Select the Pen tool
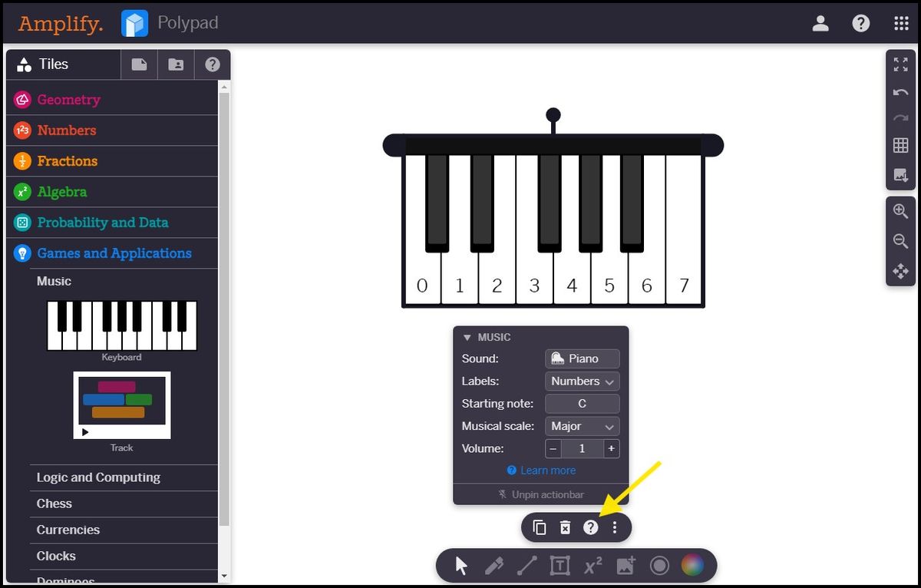The height and width of the screenshot is (588, 921). pyautogui.click(x=494, y=565)
